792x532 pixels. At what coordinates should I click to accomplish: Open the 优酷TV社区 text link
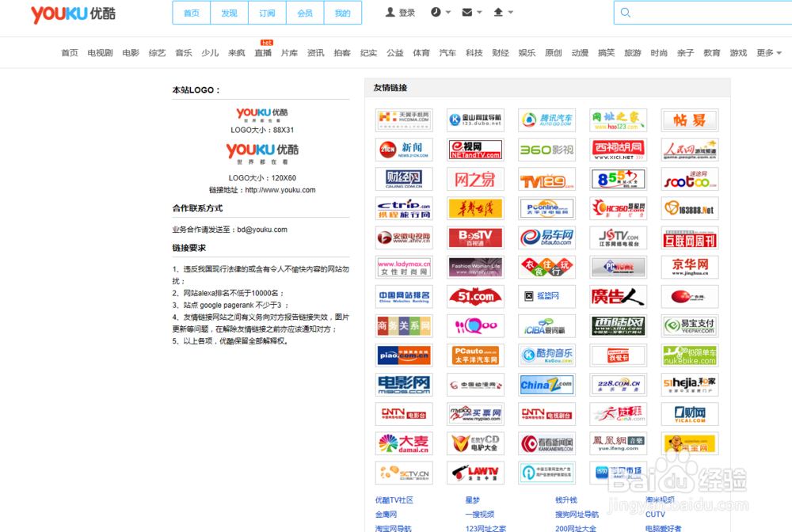pos(394,500)
